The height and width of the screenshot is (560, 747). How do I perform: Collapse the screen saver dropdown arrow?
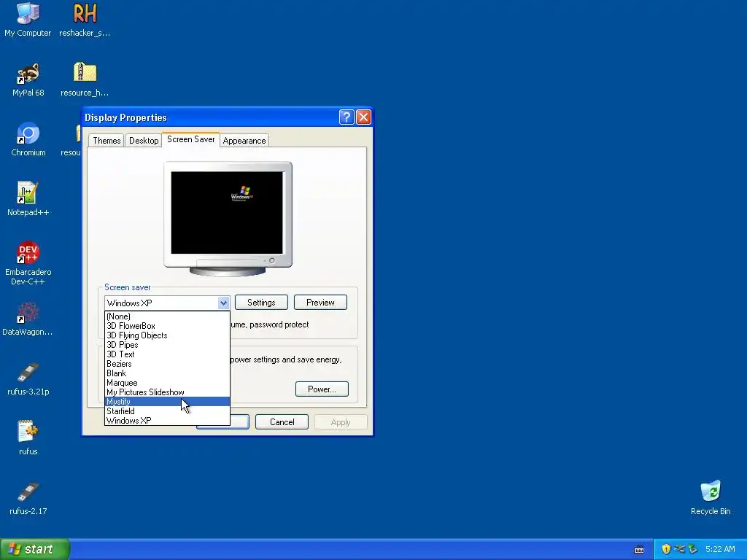pos(223,303)
